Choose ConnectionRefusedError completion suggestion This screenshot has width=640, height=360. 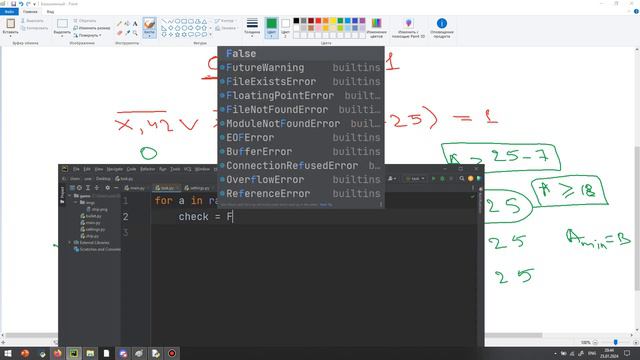(x=301, y=165)
